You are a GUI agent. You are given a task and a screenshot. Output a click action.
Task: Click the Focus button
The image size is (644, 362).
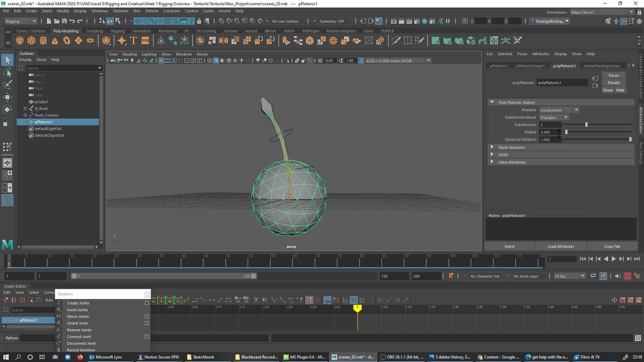[x=614, y=75]
